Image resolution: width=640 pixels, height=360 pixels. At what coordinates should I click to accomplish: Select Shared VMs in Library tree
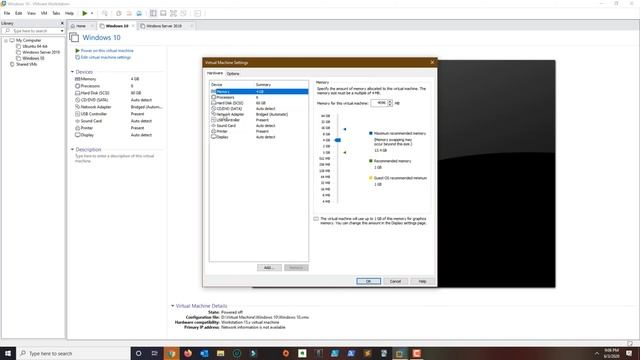[26, 64]
